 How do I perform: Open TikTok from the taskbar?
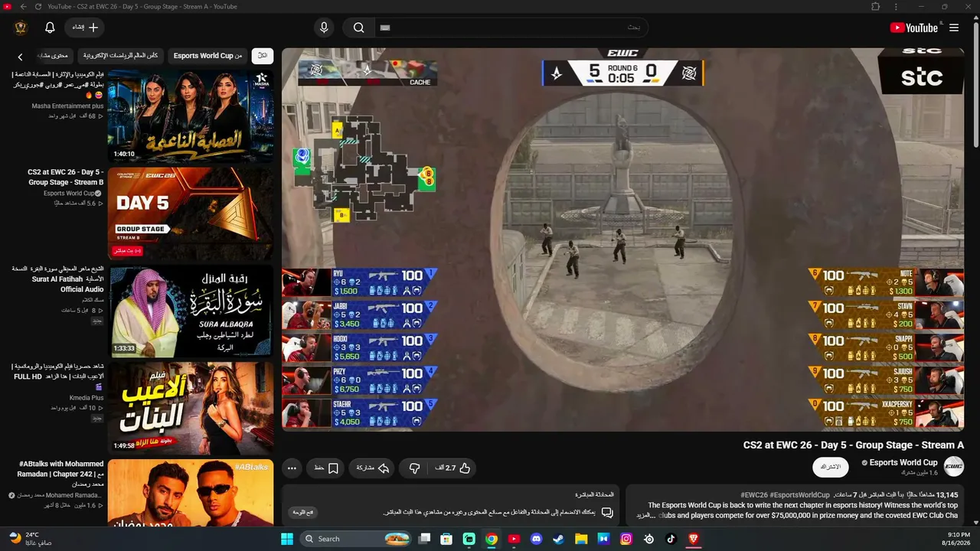click(671, 539)
